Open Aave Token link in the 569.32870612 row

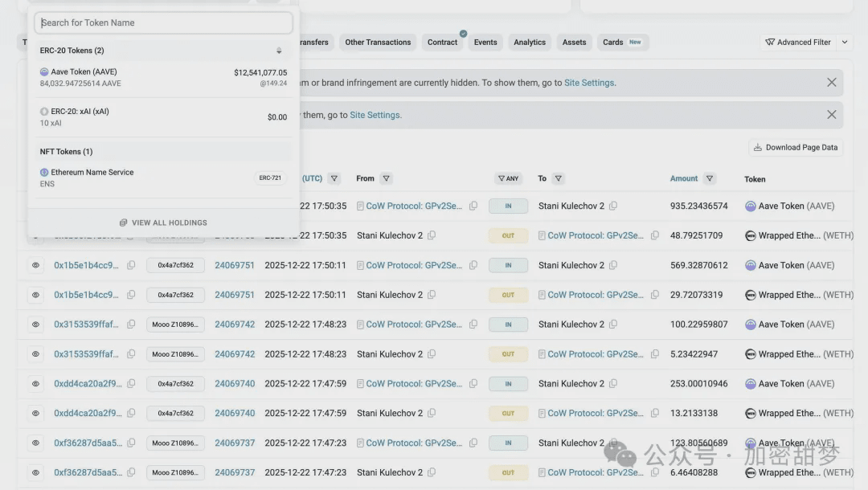796,265
